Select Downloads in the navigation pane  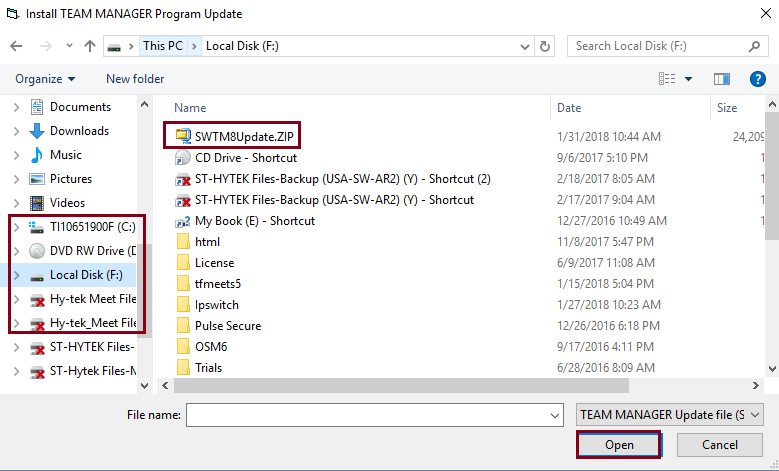tap(79, 131)
